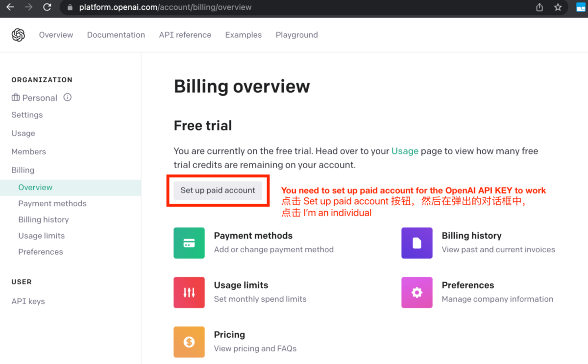Go to Members in the sidebar
588x364 pixels.
(x=28, y=152)
